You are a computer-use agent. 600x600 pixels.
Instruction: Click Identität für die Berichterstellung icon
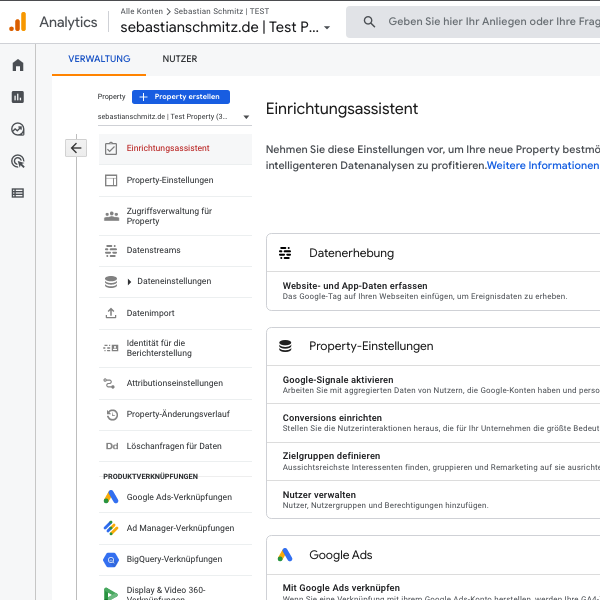pyautogui.click(x=111, y=348)
